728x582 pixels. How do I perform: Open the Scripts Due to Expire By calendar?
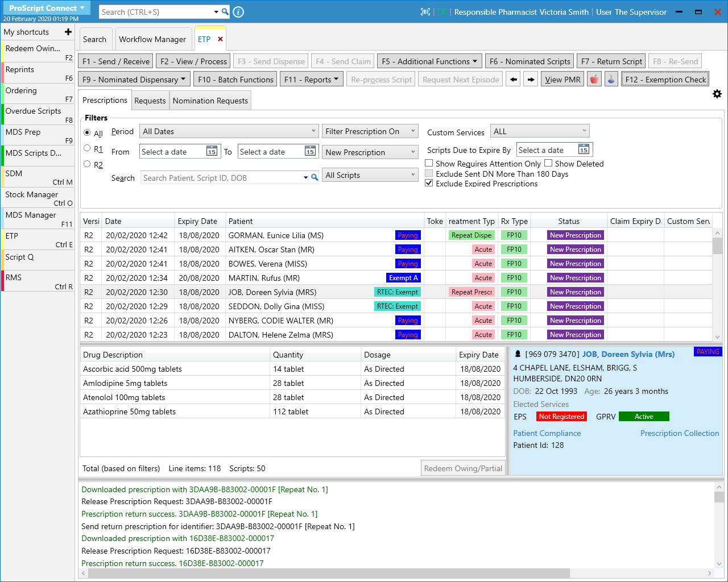coord(584,149)
